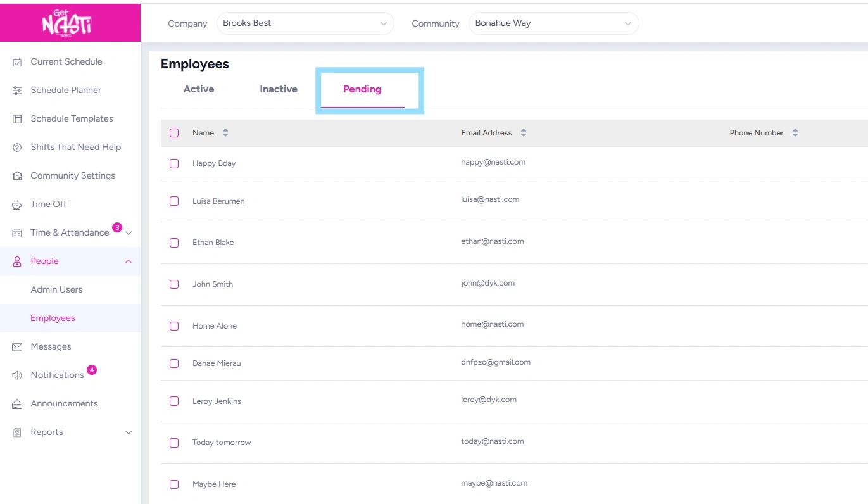The width and height of the screenshot is (868, 504).
Task: Click the Shifts That Need Help icon
Action: click(x=17, y=148)
